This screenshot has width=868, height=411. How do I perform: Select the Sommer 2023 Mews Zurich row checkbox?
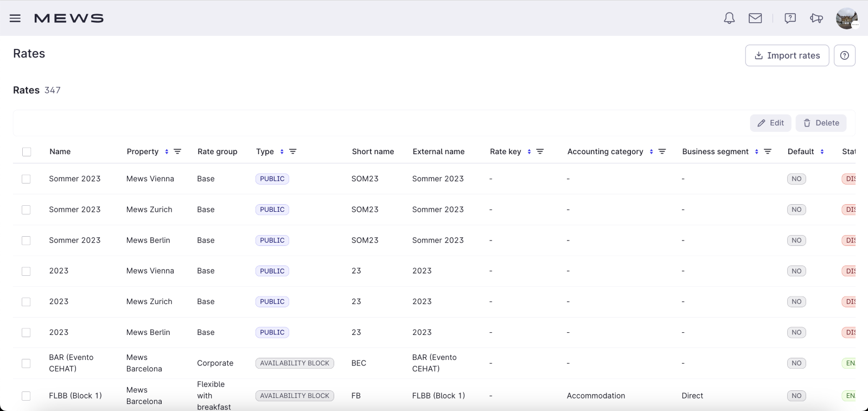(x=26, y=210)
